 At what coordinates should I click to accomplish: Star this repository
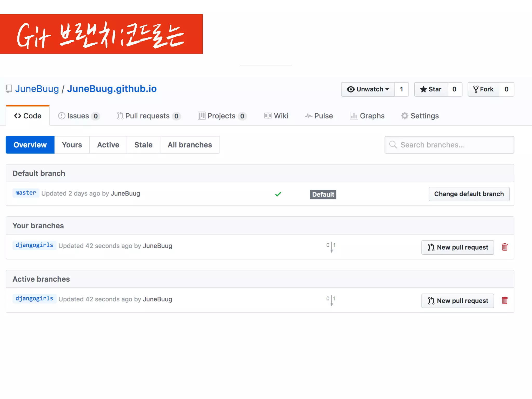[x=431, y=89]
